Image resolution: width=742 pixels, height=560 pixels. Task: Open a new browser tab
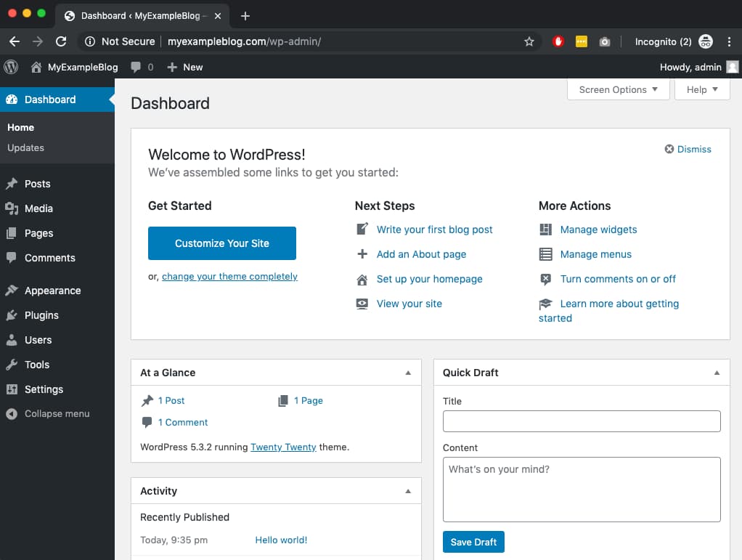[x=245, y=16]
